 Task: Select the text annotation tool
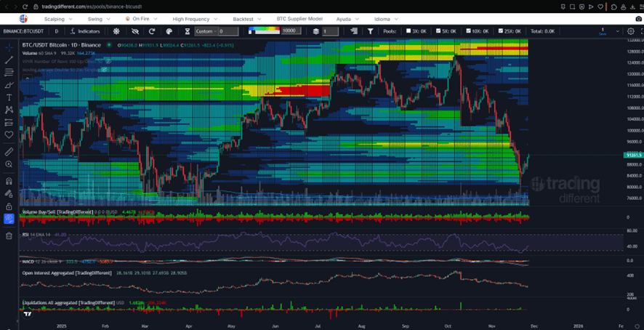[9, 97]
